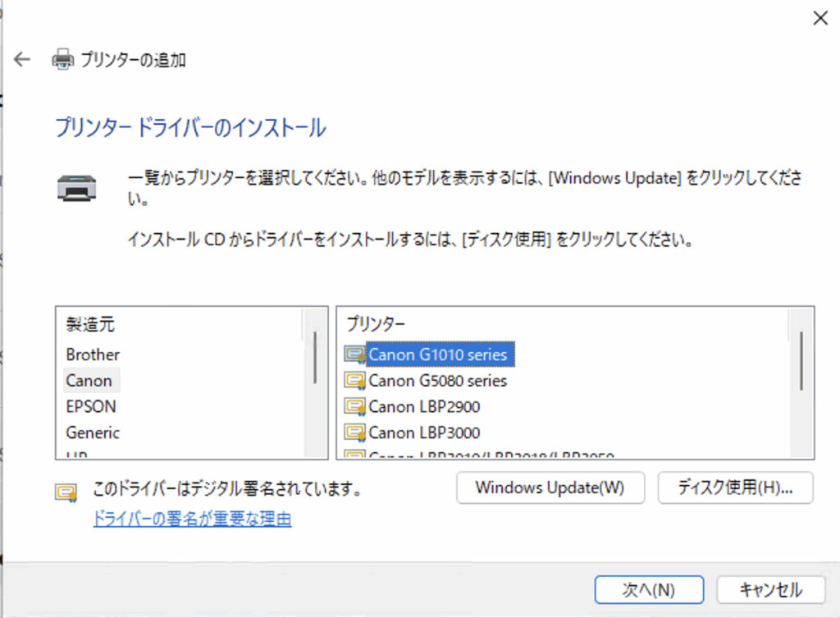Screen dimensions: 840x618
Task: Click the large printer illustration icon
Action: click(x=77, y=188)
